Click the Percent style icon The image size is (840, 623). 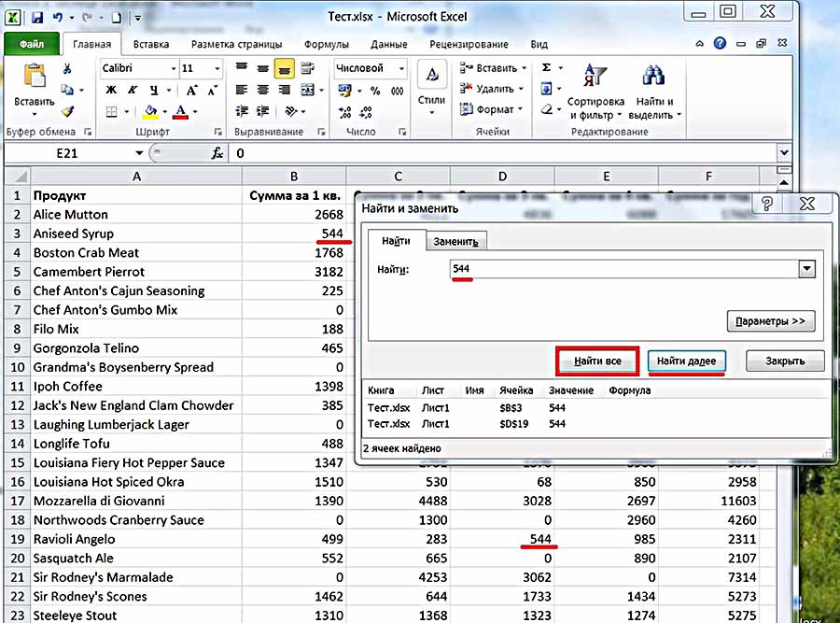tap(375, 91)
